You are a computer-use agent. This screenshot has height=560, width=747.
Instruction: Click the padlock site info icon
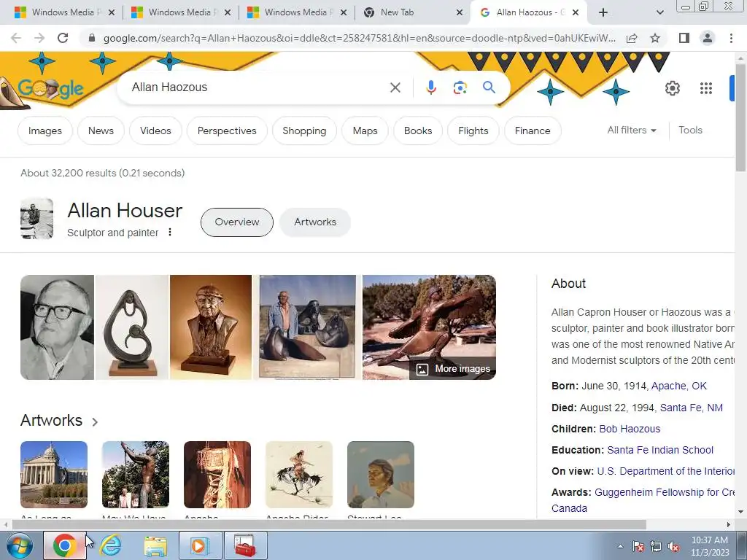[x=92, y=38]
